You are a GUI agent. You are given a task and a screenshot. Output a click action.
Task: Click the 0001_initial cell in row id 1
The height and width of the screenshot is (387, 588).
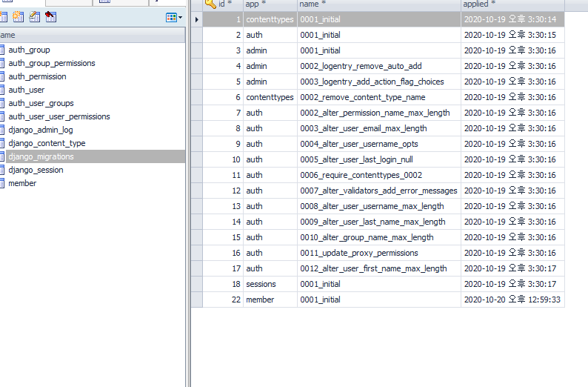pyautogui.click(x=378, y=19)
